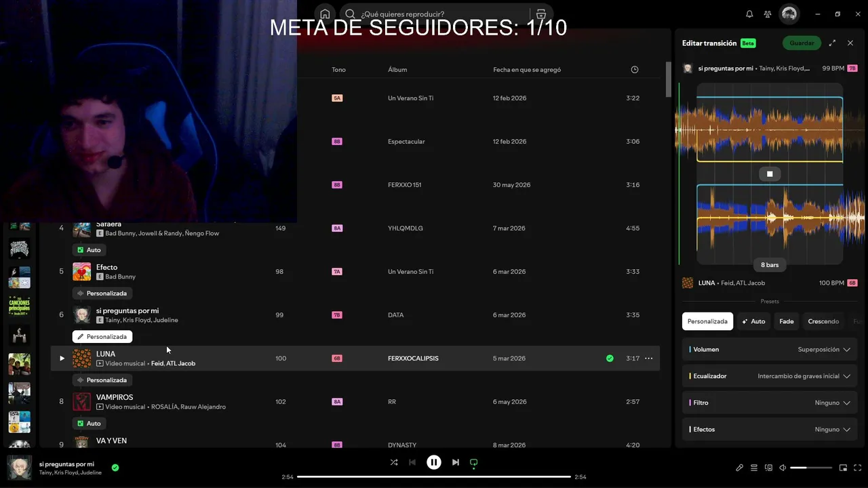
Task: Open the connect to a device menu
Action: click(x=768, y=468)
